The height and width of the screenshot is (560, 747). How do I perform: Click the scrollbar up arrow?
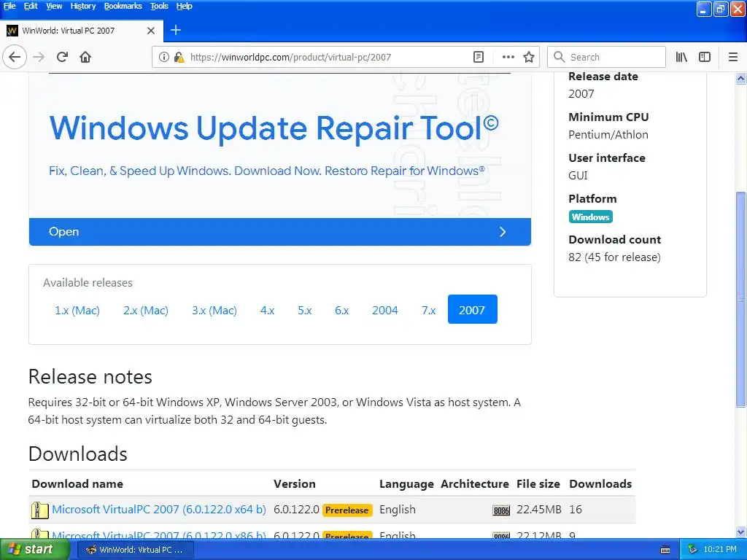[x=741, y=79]
